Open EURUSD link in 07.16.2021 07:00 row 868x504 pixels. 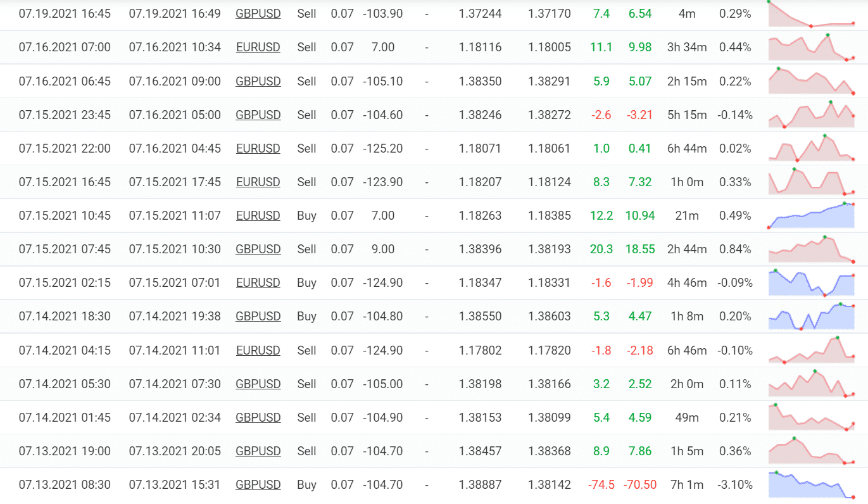[x=258, y=47]
